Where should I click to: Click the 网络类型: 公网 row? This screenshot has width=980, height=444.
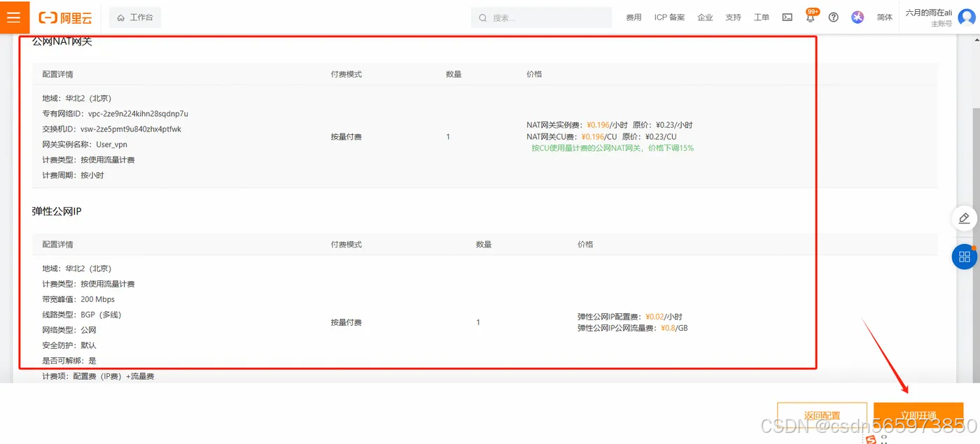69,330
